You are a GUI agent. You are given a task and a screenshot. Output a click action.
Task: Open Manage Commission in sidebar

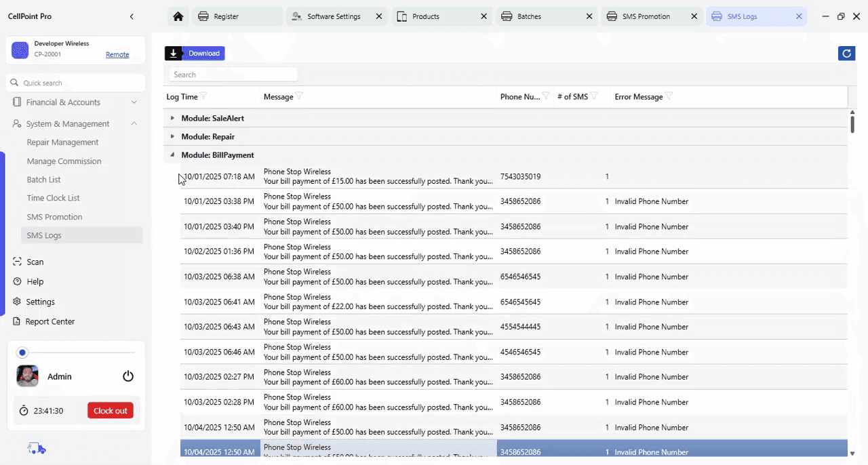pyautogui.click(x=64, y=161)
